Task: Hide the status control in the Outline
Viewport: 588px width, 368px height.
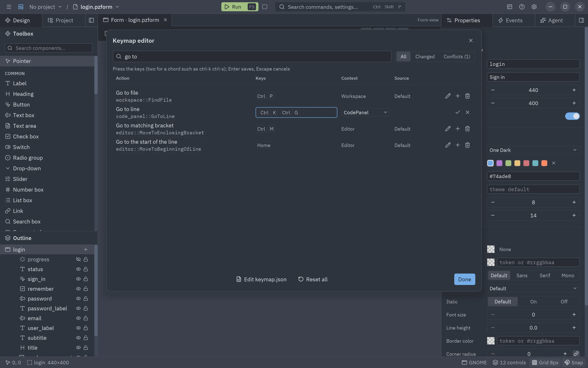Action: (x=78, y=269)
